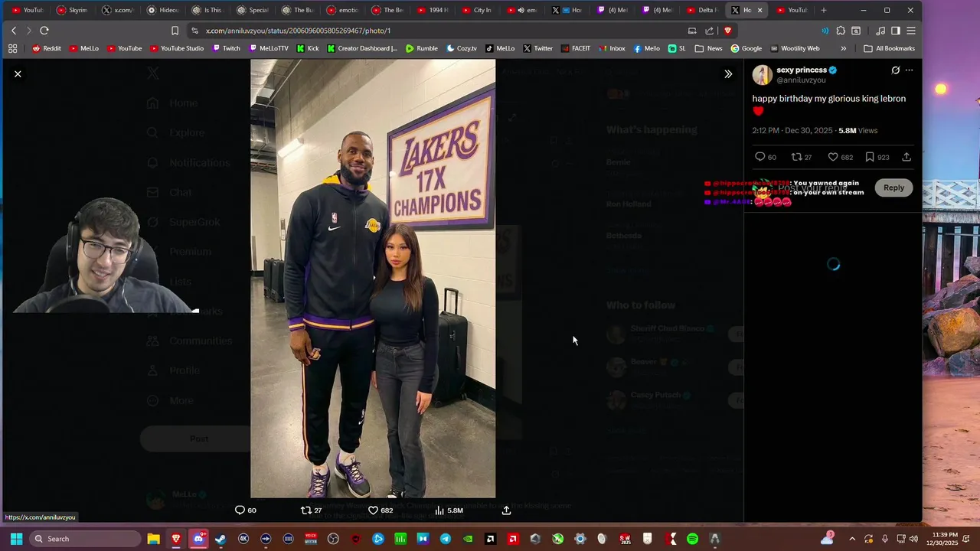The image size is (980, 551).
Task: Open the sexy princess profile avatar
Action: point(762,75)
